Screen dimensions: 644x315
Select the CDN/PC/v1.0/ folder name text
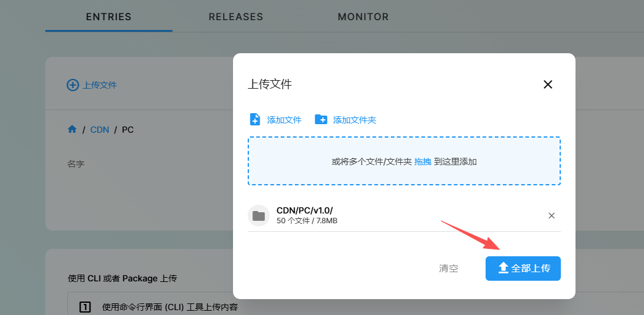pos(305,210)
